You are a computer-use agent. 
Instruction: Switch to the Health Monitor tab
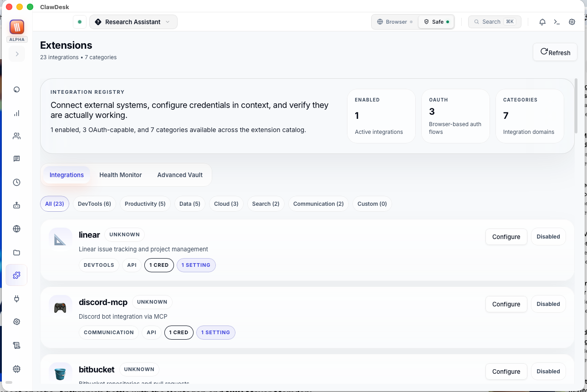[x=120, y=174]
